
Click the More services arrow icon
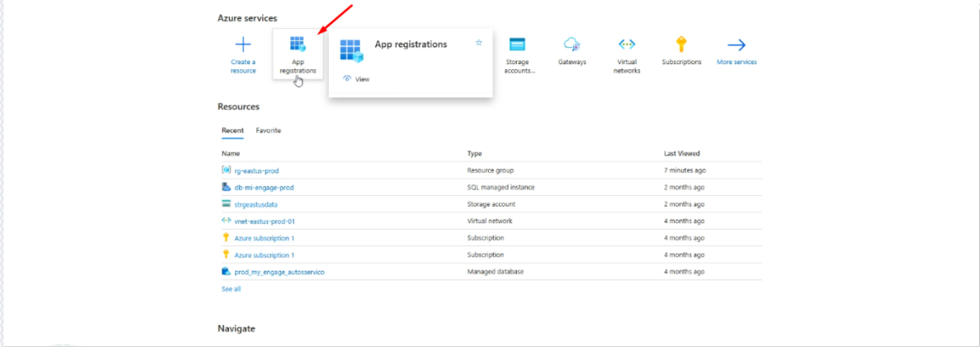coord(736,44)
